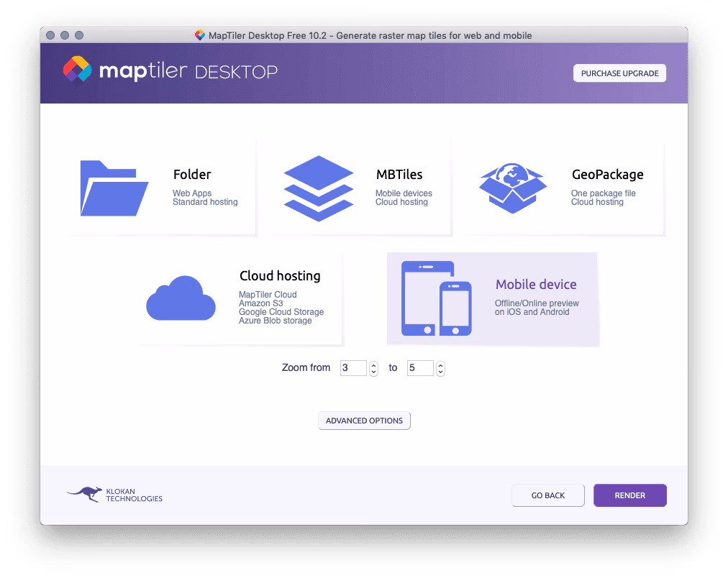Choose the MBTiles stacked layers icon

point(319,188)
